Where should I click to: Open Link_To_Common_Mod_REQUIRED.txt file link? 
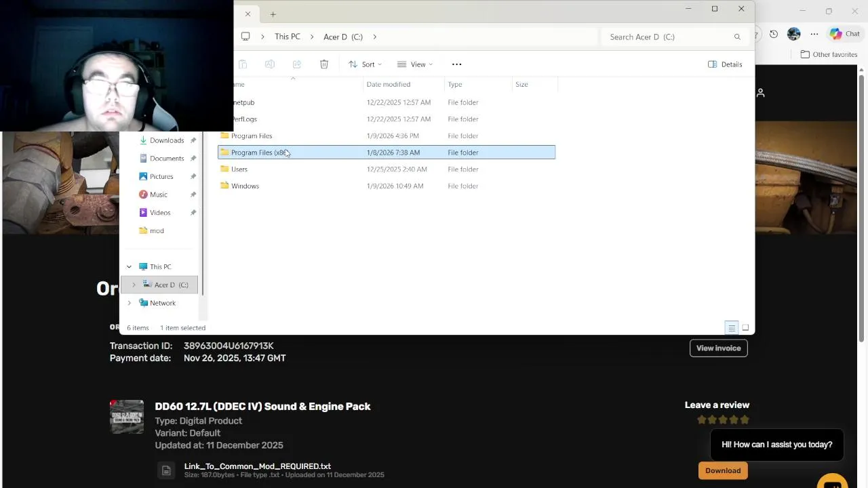258,466
